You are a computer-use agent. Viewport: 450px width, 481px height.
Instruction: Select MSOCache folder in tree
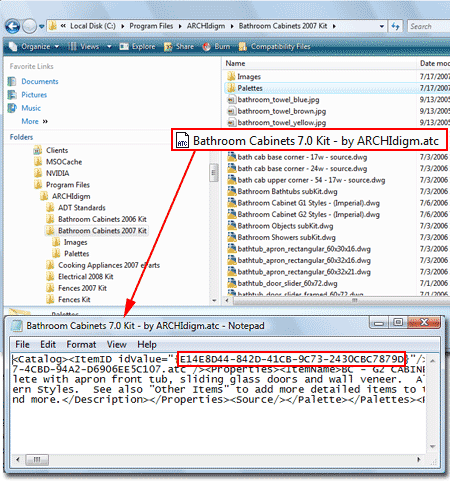pyautogui.click(x=64, y=162)
